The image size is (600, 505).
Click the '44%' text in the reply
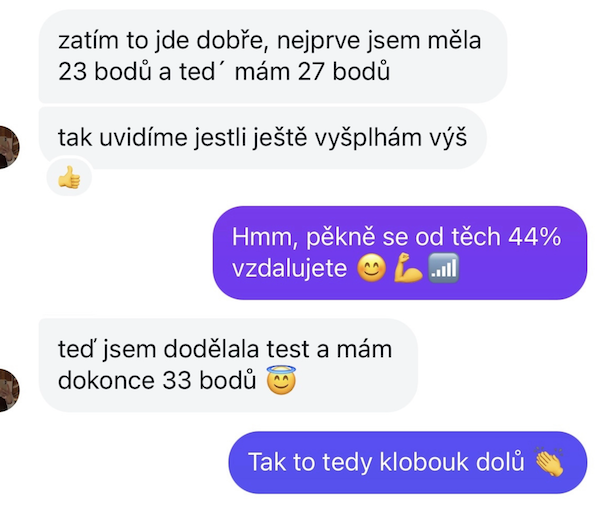(535, 237)
